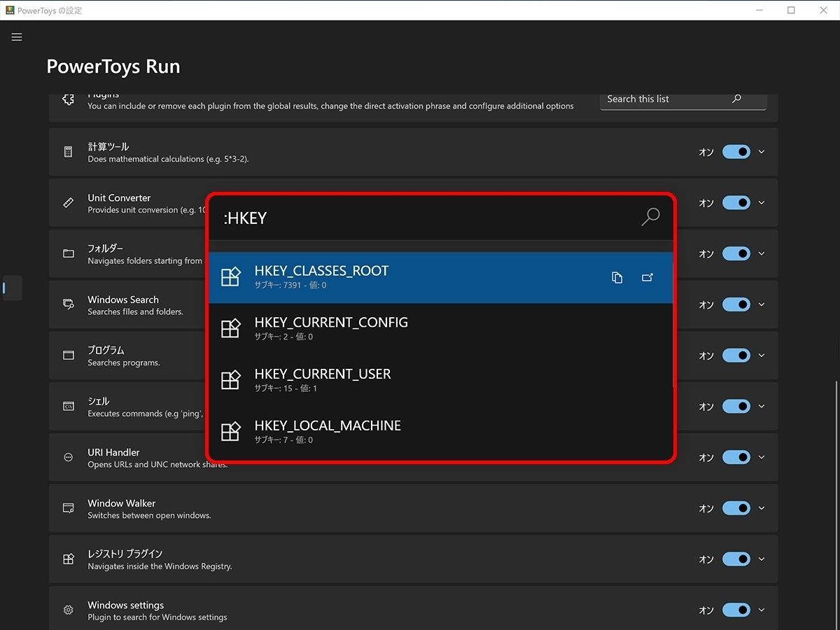
Task: Click the Unit Converter ruler icon
Action: [68, 203]
